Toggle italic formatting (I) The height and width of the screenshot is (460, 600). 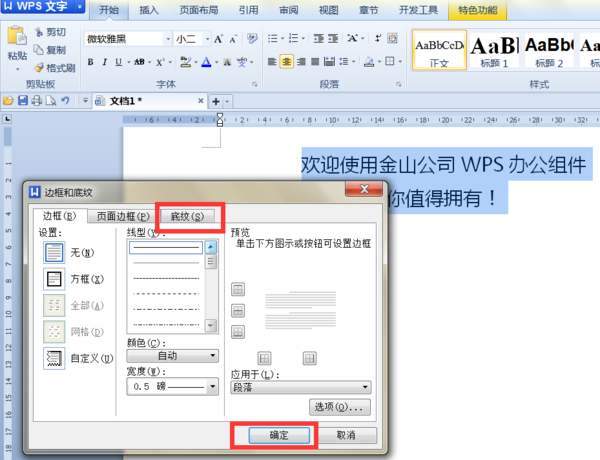104,62
